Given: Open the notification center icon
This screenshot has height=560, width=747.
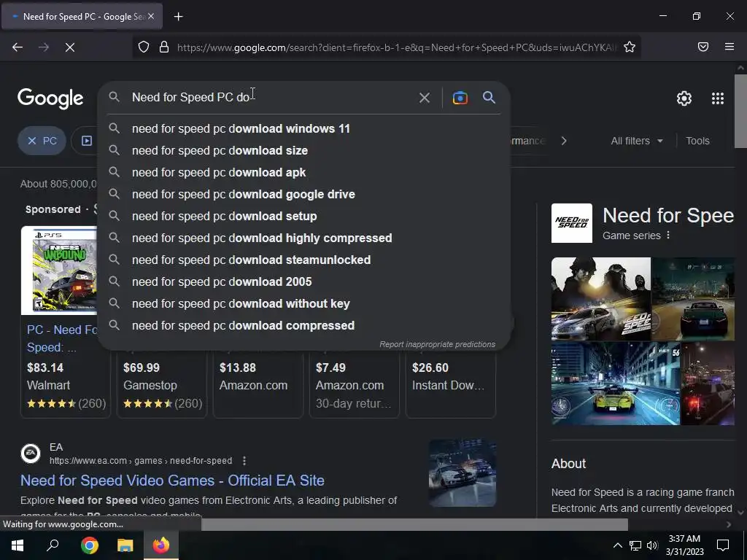Looking at the screenshot, I should pos(723,545).
